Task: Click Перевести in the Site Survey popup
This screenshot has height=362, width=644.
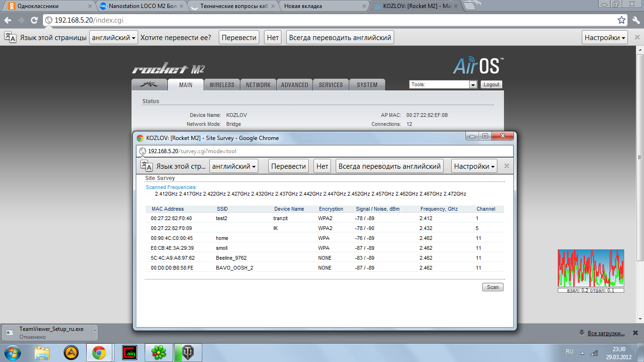Action: coord(289,166)
